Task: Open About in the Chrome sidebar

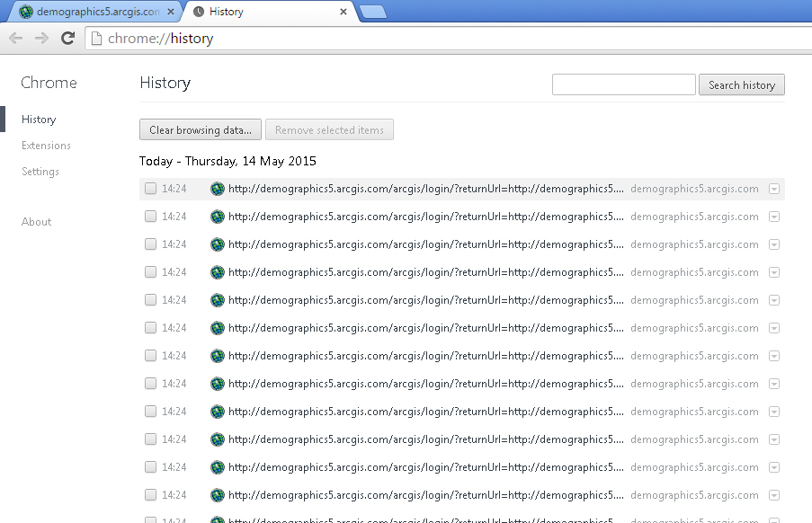Action: pos(36,221)
